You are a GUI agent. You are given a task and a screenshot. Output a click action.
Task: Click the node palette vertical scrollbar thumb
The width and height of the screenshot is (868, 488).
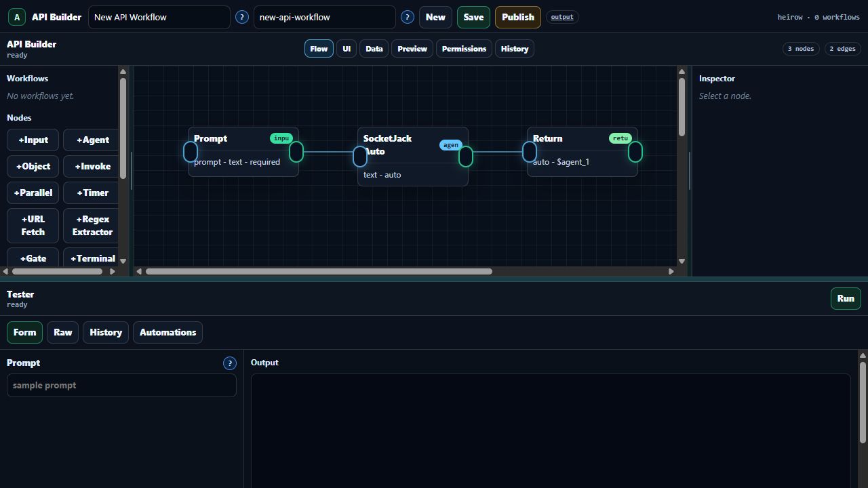[x=123, y=129]
